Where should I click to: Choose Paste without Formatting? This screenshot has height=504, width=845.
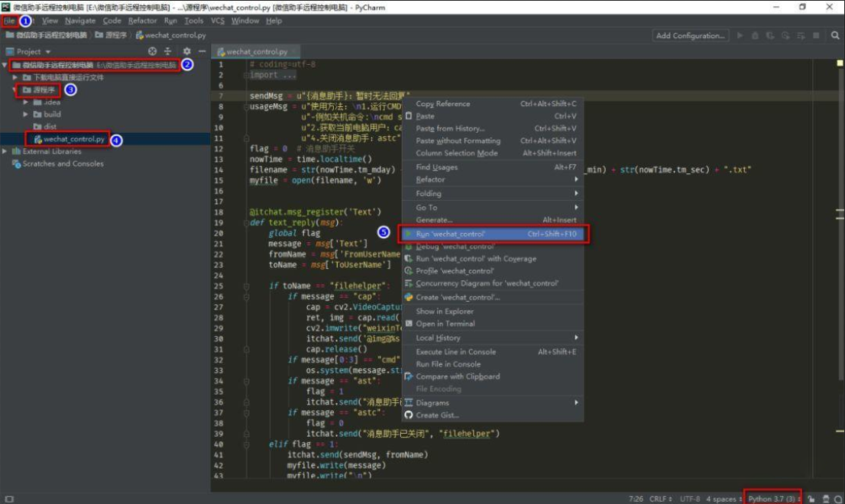pos(493,141)
